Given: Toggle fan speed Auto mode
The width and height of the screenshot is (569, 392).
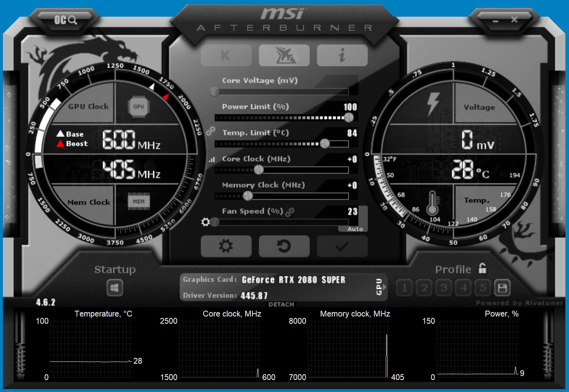Looking at the screenshot, I should point(355,229).
